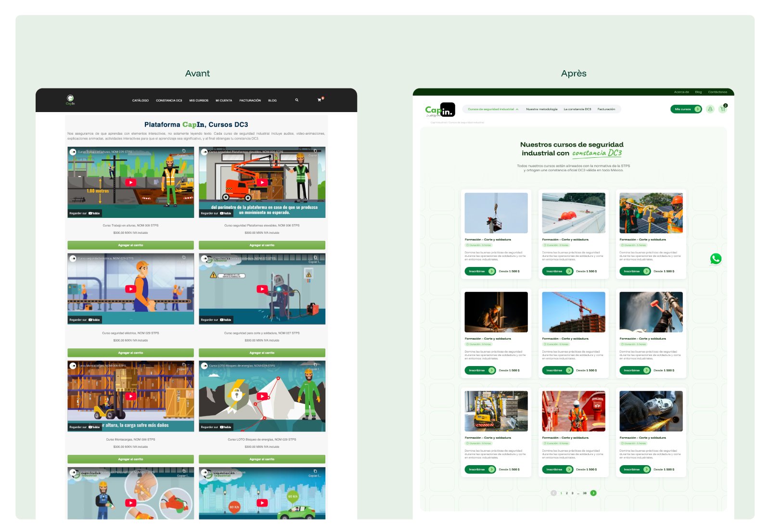Screen dimensions: 770x532
Task: Open the search magnifier in the Avant header
Action: pyautogui.click(x=297, y=100)
